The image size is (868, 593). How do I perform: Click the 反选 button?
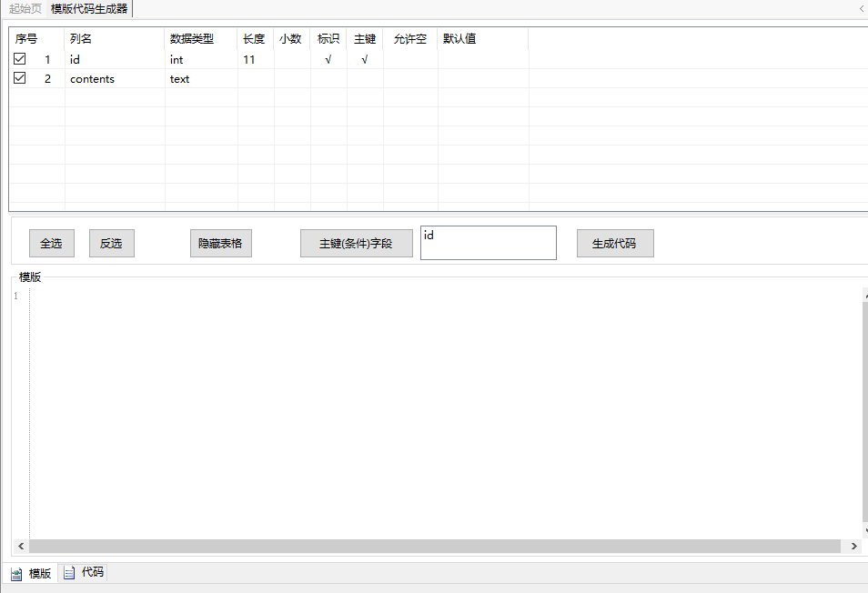pos(111,244)
